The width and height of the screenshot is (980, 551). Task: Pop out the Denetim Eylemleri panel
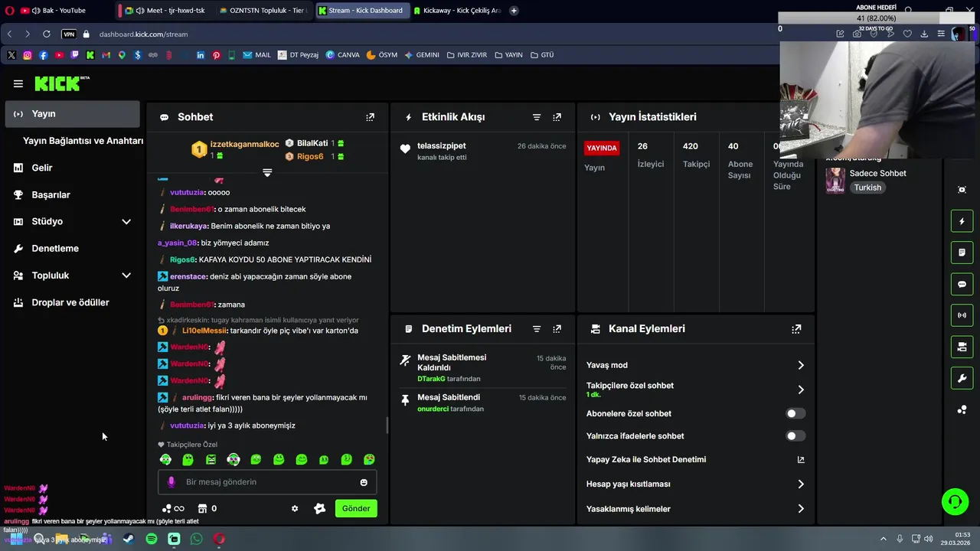(557, 329)
